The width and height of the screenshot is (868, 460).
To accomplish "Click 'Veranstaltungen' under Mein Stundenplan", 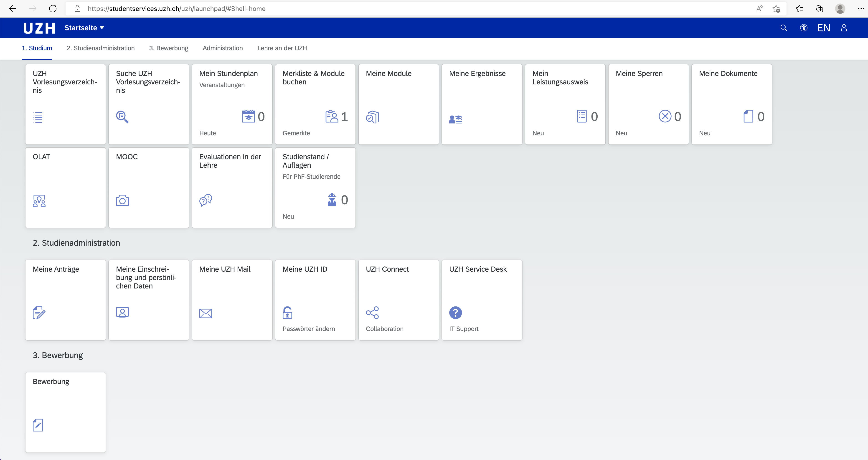I will pyautogui.click(x=222, y=85).
